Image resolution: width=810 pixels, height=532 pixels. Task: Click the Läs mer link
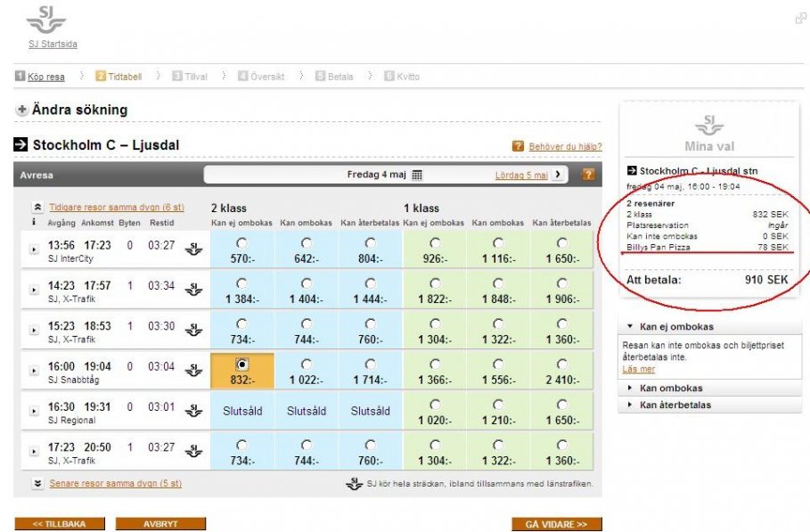coord(638,369)
